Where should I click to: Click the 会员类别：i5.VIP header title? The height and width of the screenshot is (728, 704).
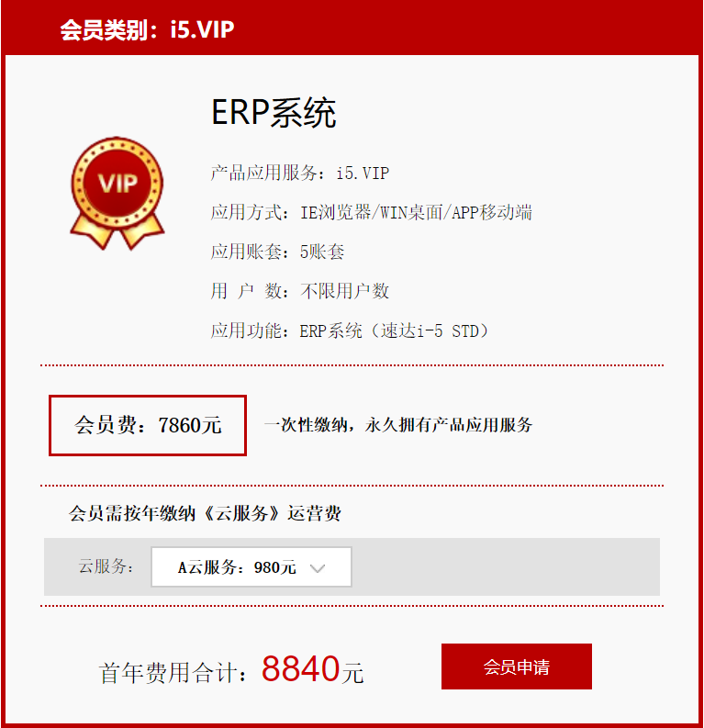(147, 29)
